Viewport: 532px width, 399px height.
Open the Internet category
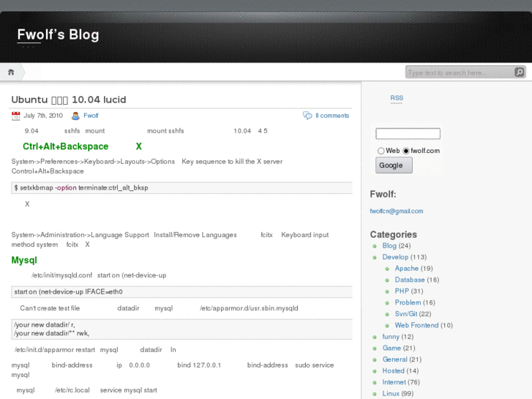[x=394, y=382]
